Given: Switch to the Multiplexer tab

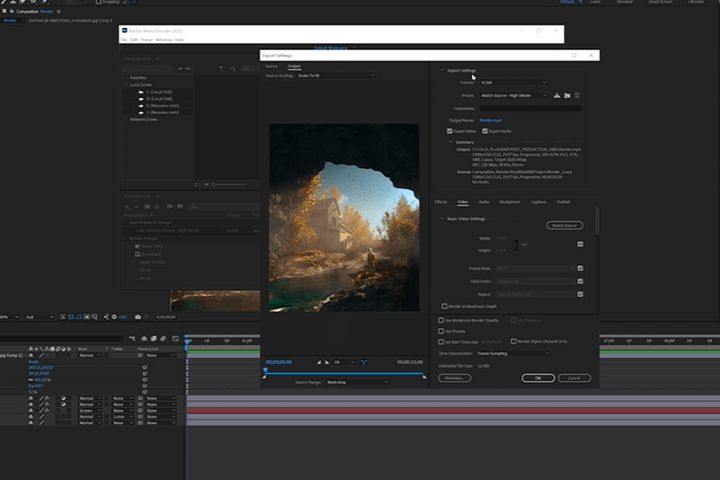Looking at the screenshot, I should pos(509,202).
